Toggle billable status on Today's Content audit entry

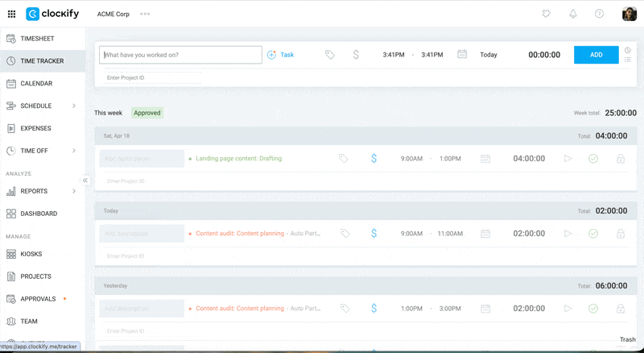click(374, 234)
